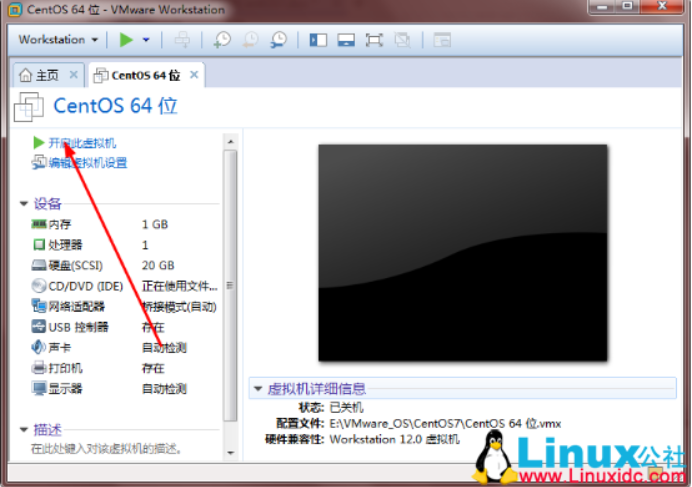This screenshot has width=692, height=487.
Task: Close the 主页 tab
Action: point(74,75)
